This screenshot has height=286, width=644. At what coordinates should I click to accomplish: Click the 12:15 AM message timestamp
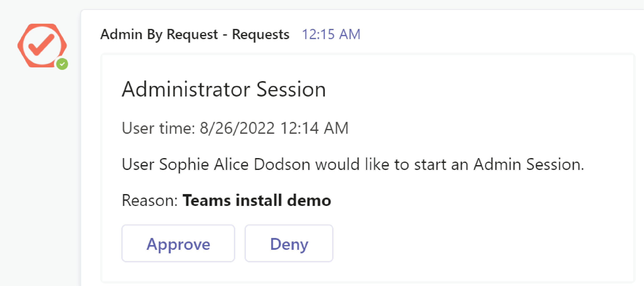pos(331,34)
